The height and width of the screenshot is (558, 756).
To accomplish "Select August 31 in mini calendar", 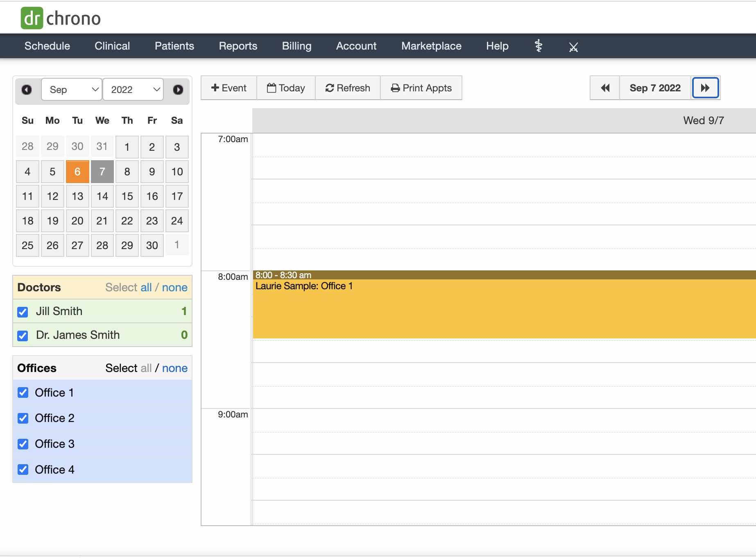I will pyautogui.click(x=102, y=146).
